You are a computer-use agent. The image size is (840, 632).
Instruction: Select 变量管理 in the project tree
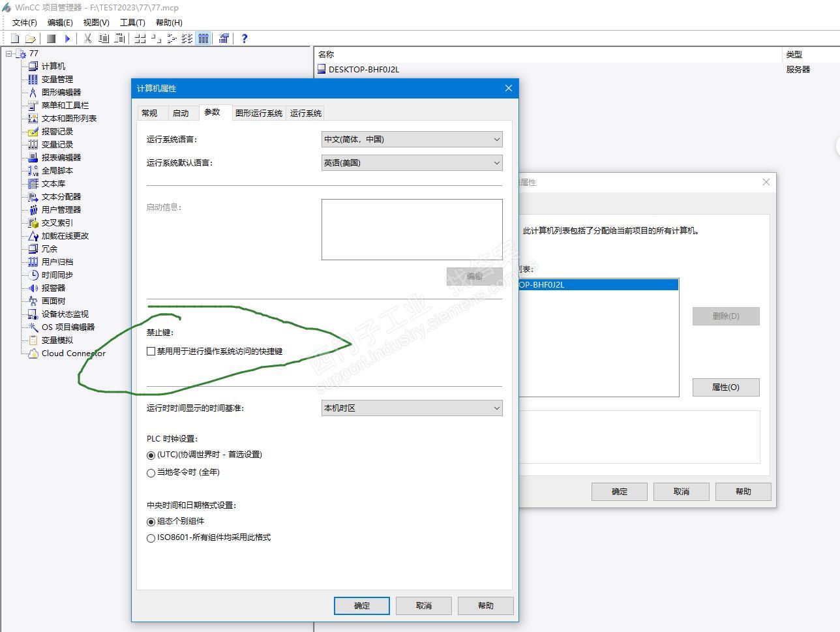pyautogui.click(x=57, y=79)
